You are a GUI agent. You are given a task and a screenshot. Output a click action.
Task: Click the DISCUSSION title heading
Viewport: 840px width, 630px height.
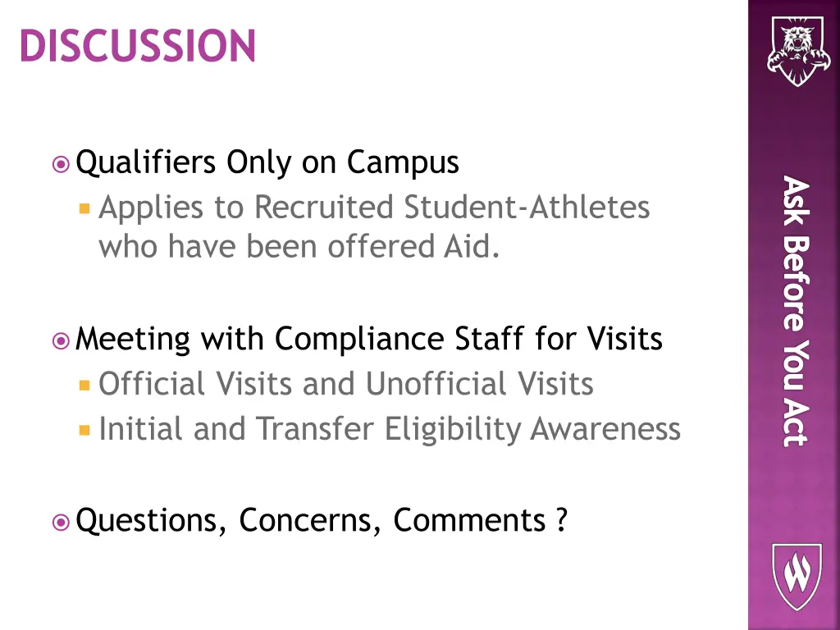point(138,46)
